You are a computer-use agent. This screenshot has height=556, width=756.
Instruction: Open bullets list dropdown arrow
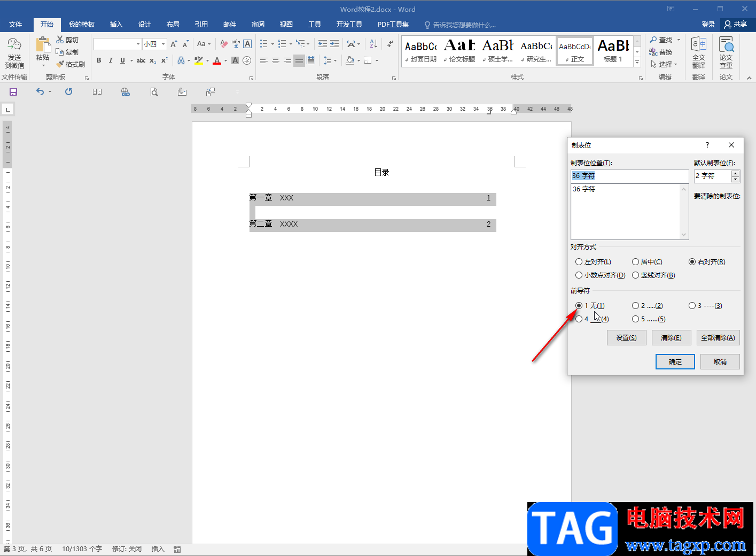coord(272,44)
